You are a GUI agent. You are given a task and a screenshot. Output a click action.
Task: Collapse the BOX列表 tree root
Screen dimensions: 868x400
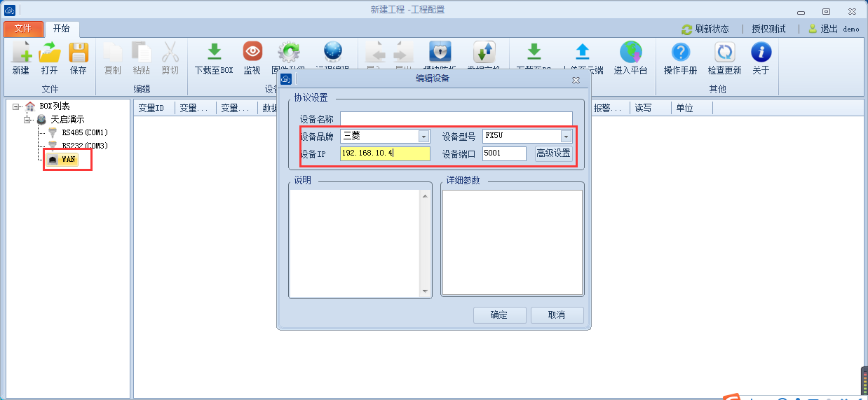click(x=16, y=106)
